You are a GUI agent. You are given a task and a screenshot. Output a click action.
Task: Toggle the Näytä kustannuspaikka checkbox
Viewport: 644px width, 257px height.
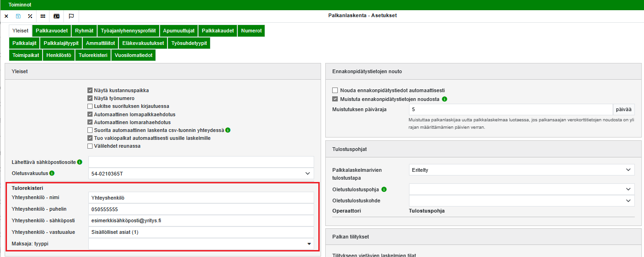click(90, 90)
